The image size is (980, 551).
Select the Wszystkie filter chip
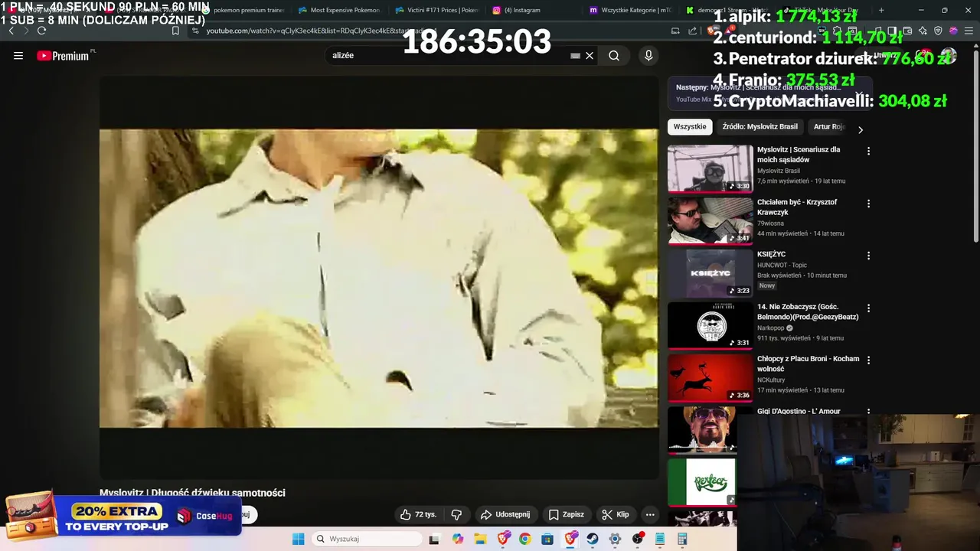click(690, 127)
